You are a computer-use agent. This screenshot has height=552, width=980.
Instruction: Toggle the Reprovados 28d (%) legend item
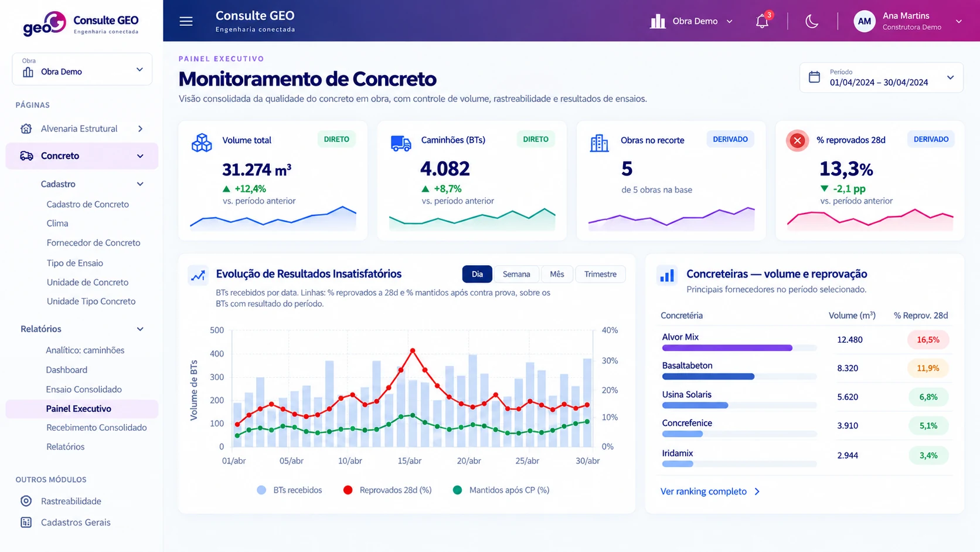coord(387,490)
